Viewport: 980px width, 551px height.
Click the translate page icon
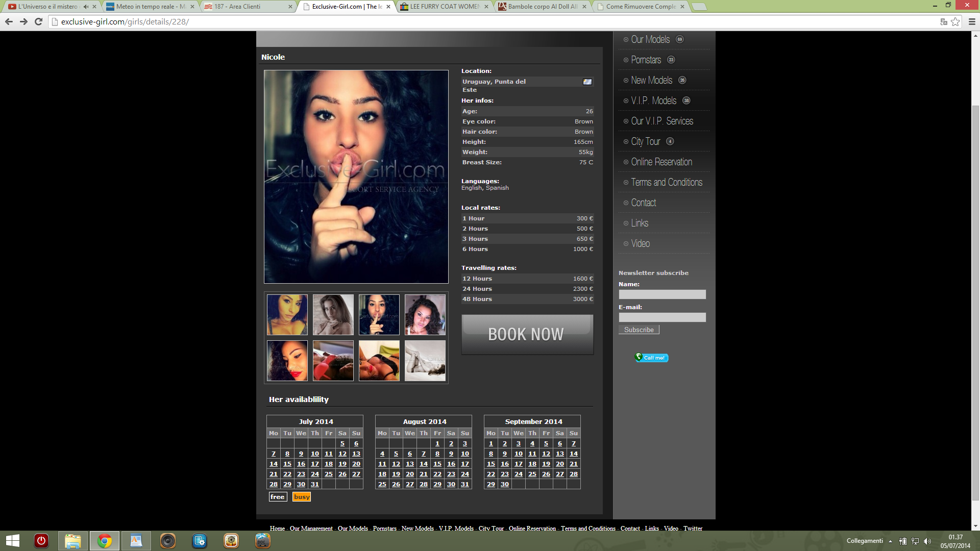[x=943, y=21]
